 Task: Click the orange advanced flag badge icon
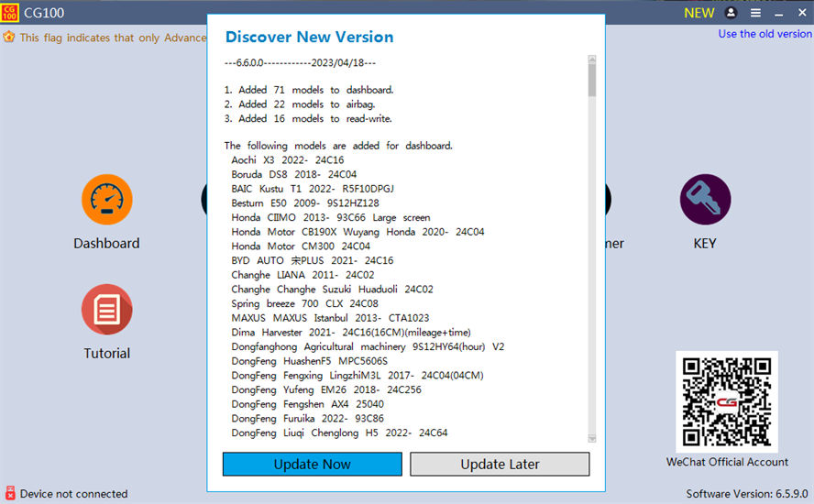pos(9,38)
